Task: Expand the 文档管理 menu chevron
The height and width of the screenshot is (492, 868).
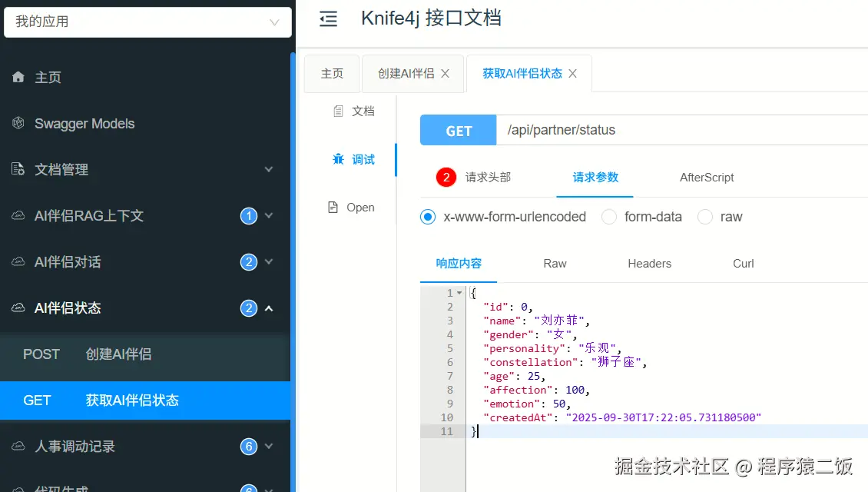Action: [269, 169]
